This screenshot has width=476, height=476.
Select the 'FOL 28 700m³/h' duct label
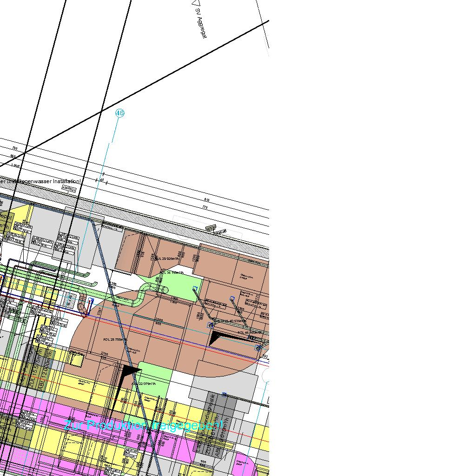(114, 340)
